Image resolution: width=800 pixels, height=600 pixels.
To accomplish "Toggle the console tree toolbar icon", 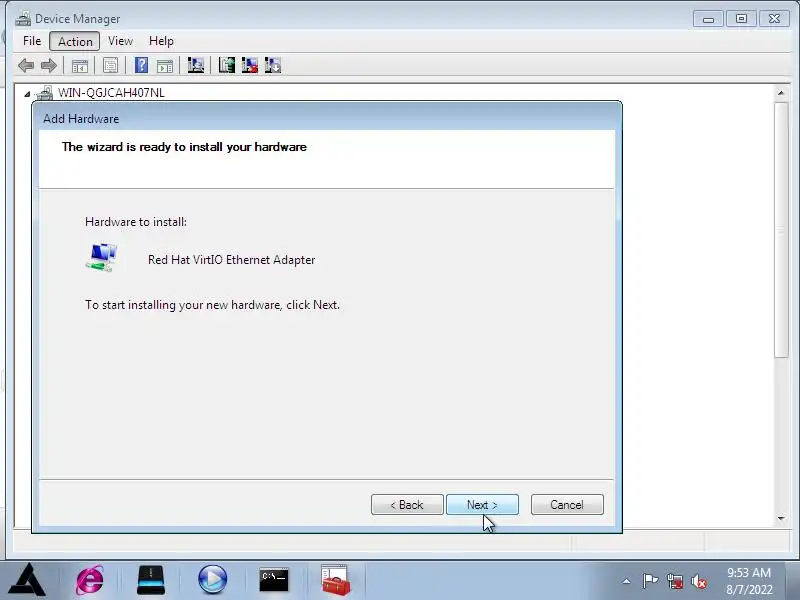I will coord(80,65).
